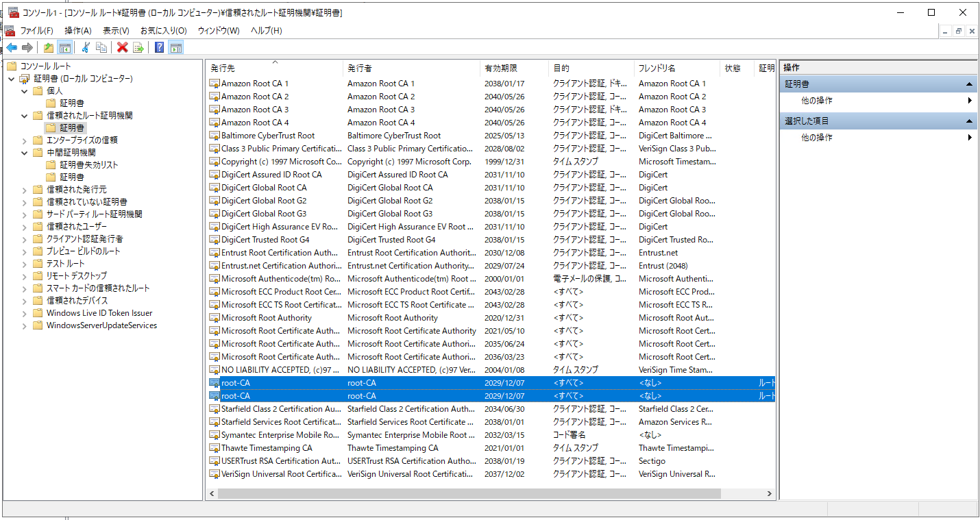980x520 pixels.
Task: Click folder icon of コンソール ルート
Action: (x=12, y=66)
